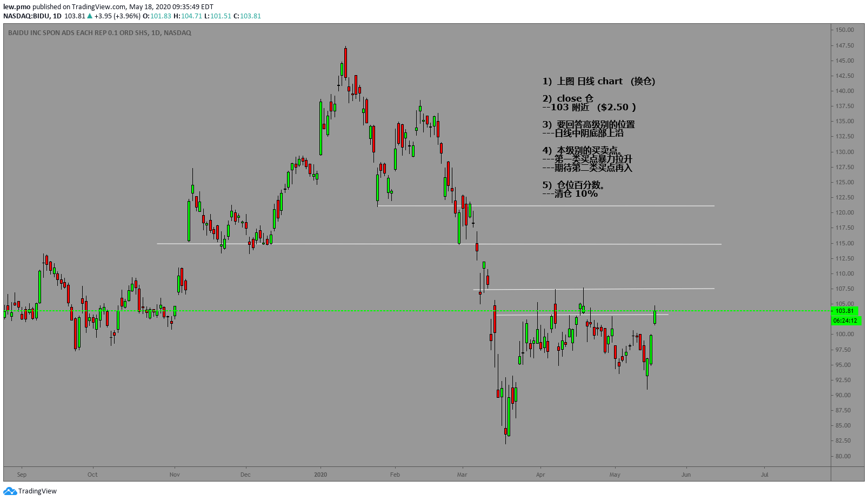The width and height of the screenshot is (868, 501).
Task: Click the horizontal line near 121
Action: point(546,206)
